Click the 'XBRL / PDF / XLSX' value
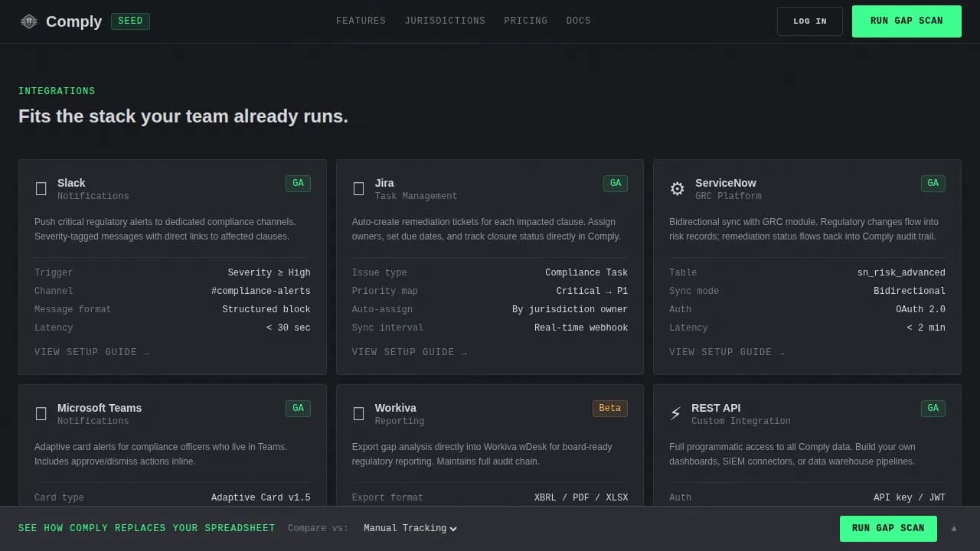 [x=581, y=497]
